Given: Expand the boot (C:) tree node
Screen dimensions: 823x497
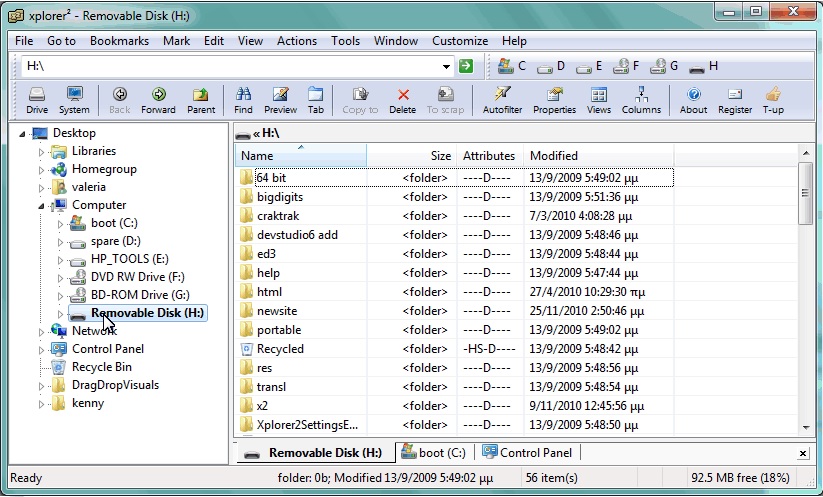Looking at the screenshot, I should pyautogui.click(x=60, y=223).
